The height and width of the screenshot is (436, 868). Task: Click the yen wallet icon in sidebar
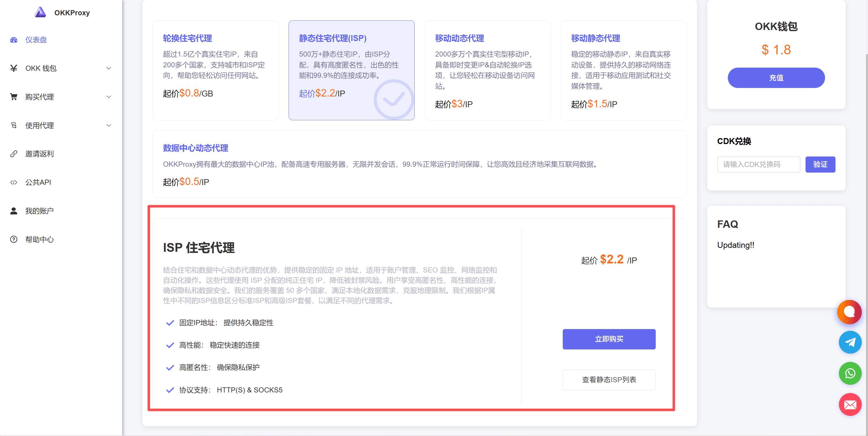click(x=14, y=68)
